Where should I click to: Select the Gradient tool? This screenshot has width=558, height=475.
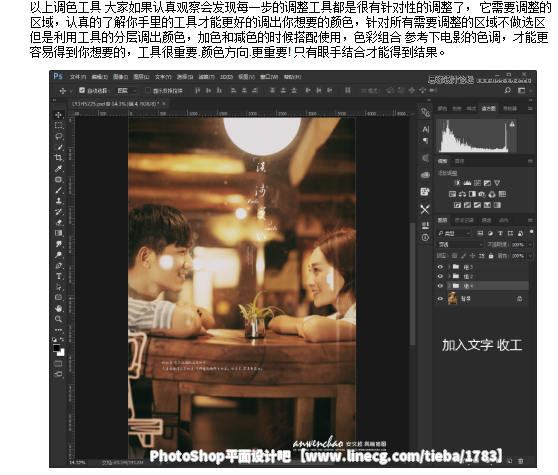pyautogui.click(x=59, y=233)
